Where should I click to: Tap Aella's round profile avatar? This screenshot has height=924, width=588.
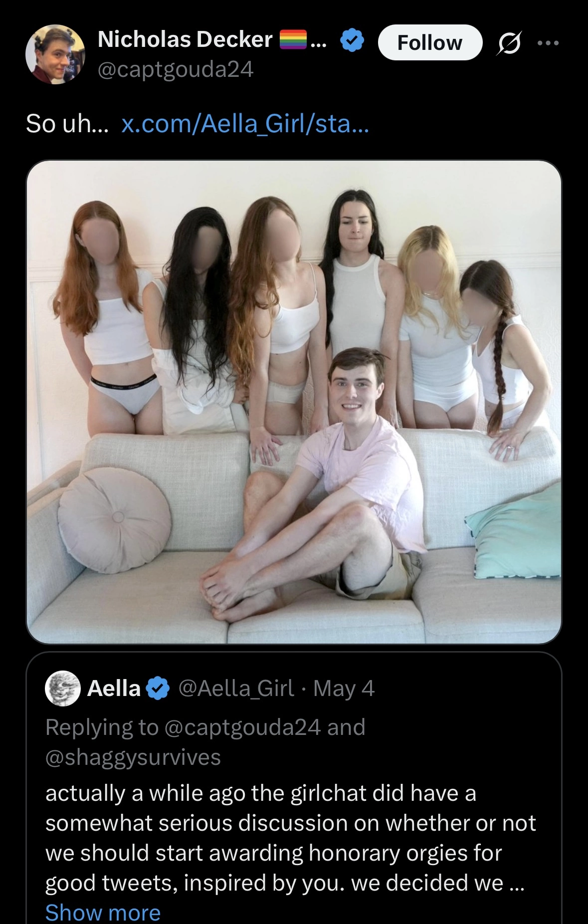[63, 689]
